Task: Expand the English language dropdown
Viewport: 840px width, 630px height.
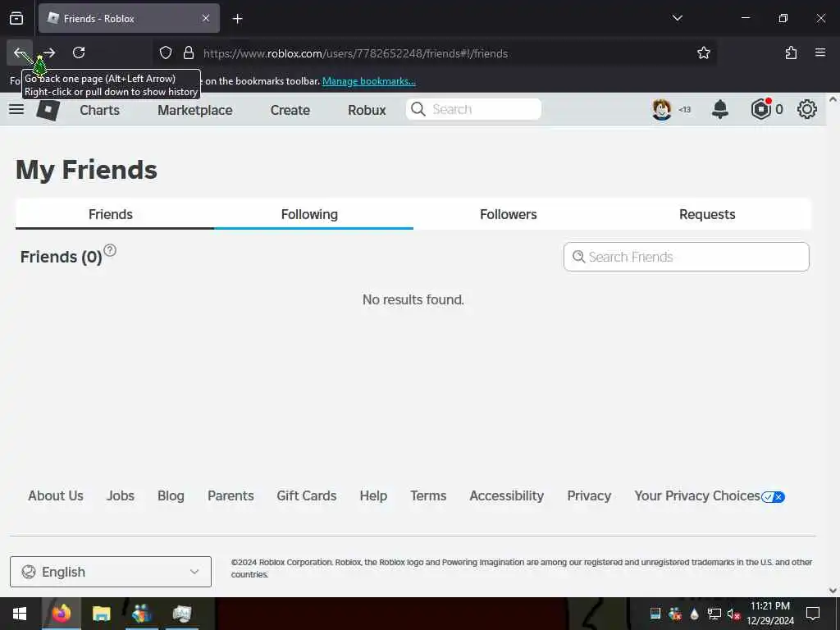Action: (x=111, y=572)
